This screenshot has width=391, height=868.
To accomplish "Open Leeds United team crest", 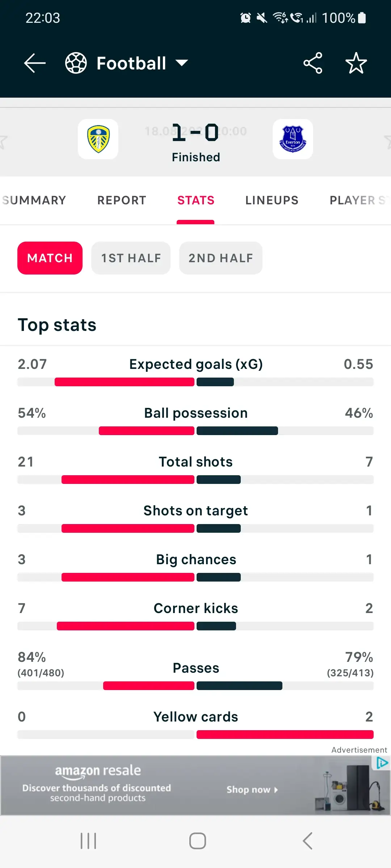I will tap(98, 139).
